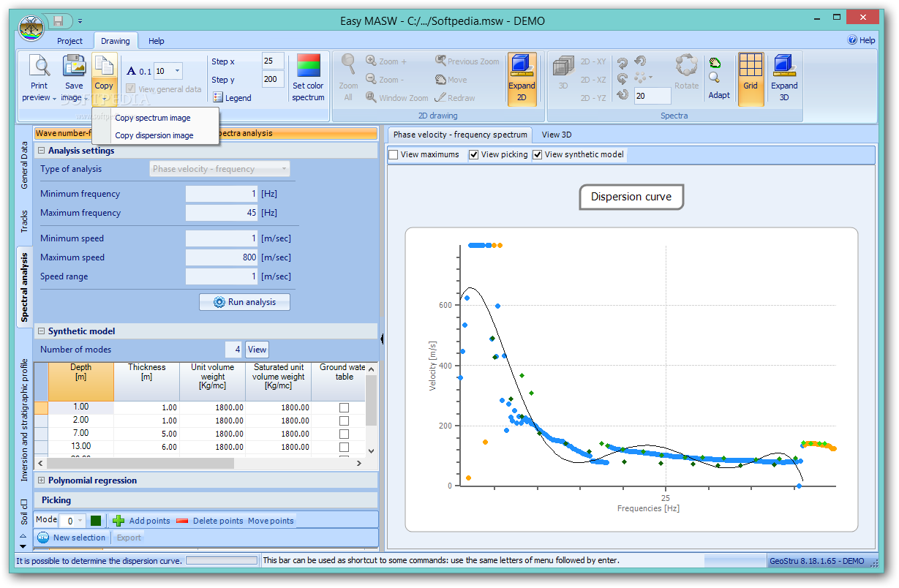Click the View button for modes
Image resolution: width=899 pixels, height=588 pixels.
(257, 350)
